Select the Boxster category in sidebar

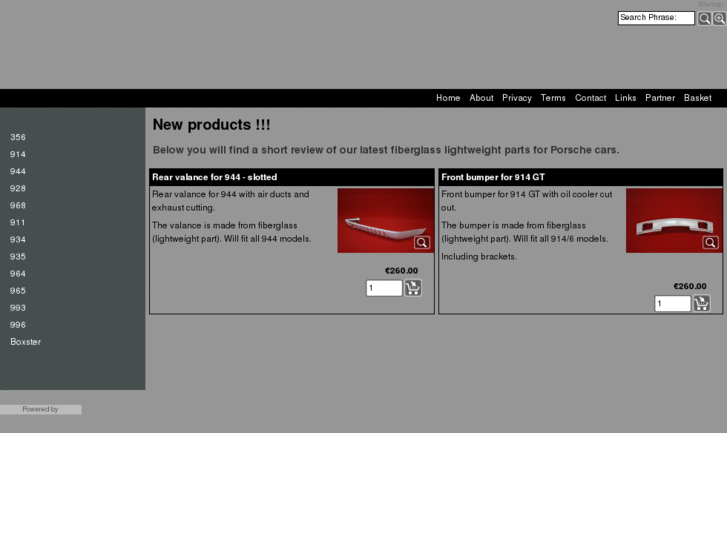pos(26,342)
